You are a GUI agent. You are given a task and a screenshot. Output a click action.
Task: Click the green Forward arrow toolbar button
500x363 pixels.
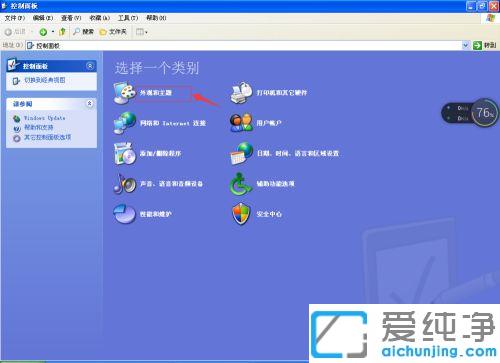[x=43, y=32]
